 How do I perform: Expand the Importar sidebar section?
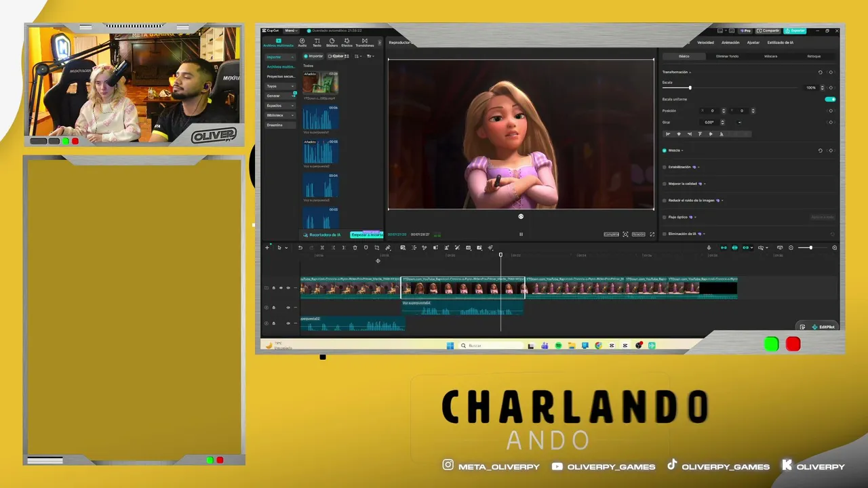tap(280, 57)
